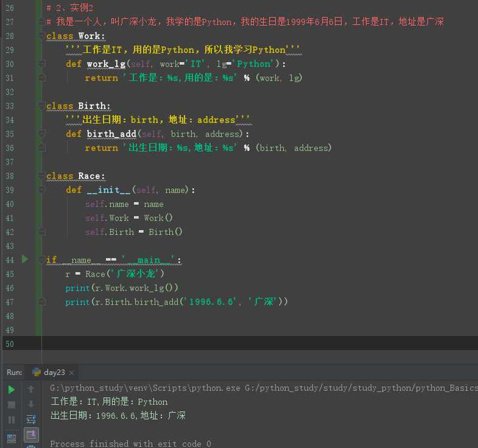Click the python.exe path line in console
The height and width of the screenshot is (448, 478).
264,388
